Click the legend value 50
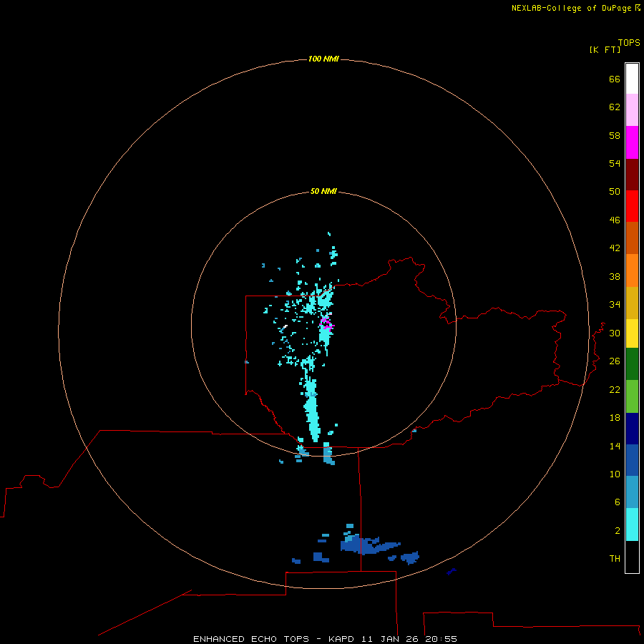644x644 pixels. [615, 192]
